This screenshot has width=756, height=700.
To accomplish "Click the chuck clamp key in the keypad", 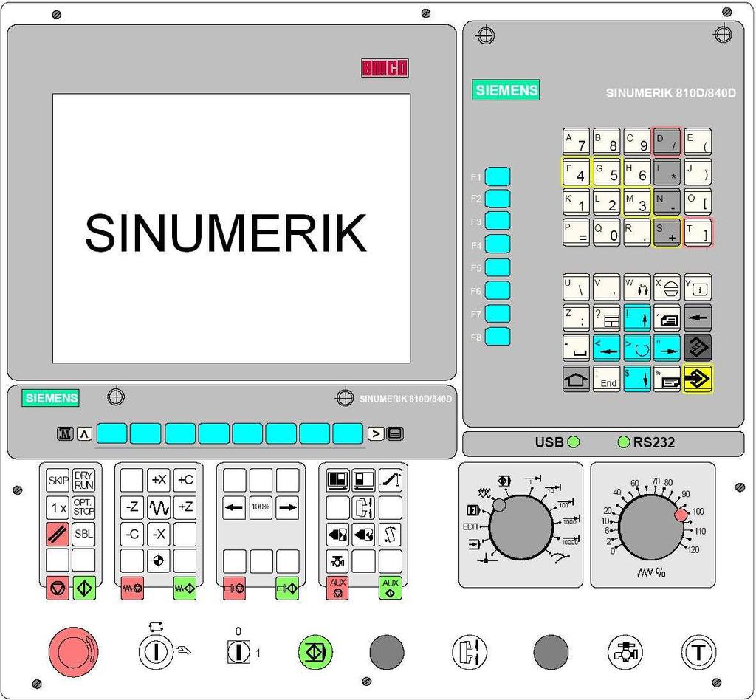I will click(x=363, y=507).
